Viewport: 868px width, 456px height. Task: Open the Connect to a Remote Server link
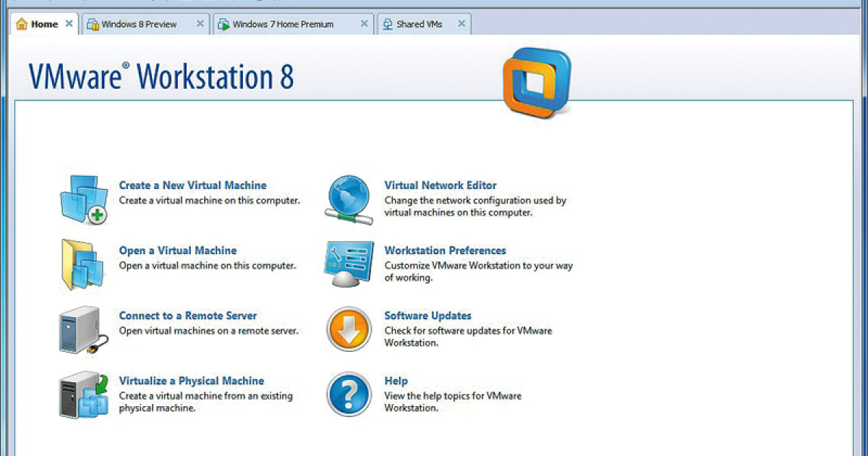(188, 316)
